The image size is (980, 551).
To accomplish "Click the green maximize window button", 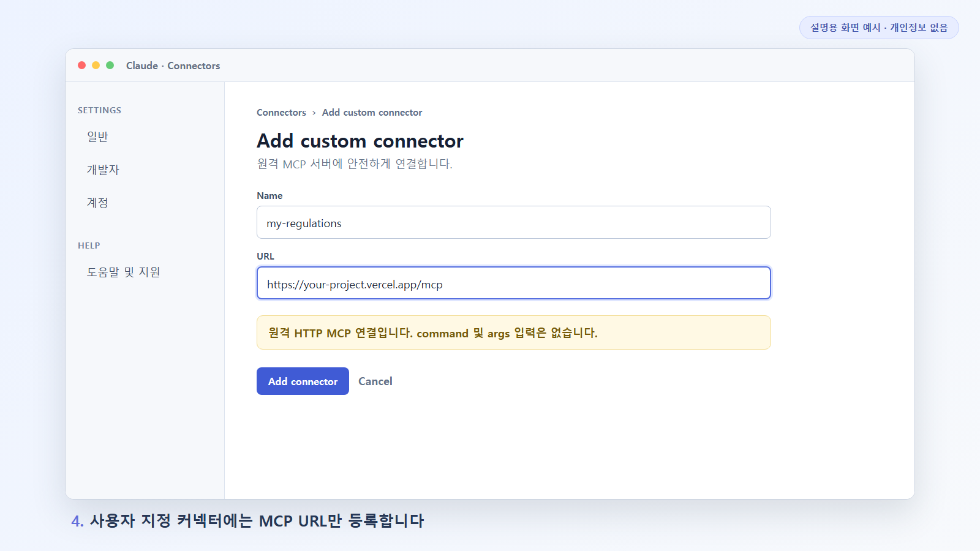I will [110, 65].
